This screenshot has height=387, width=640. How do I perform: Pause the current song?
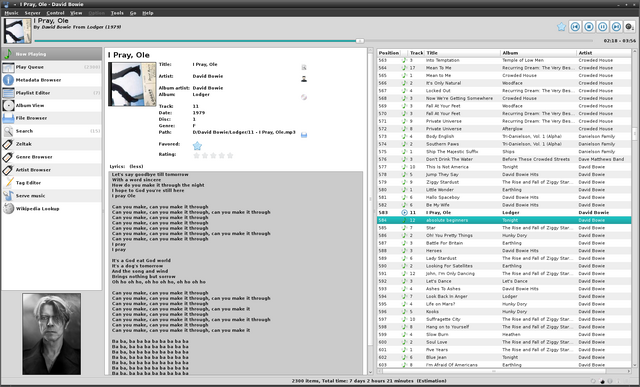coord(602,27)
